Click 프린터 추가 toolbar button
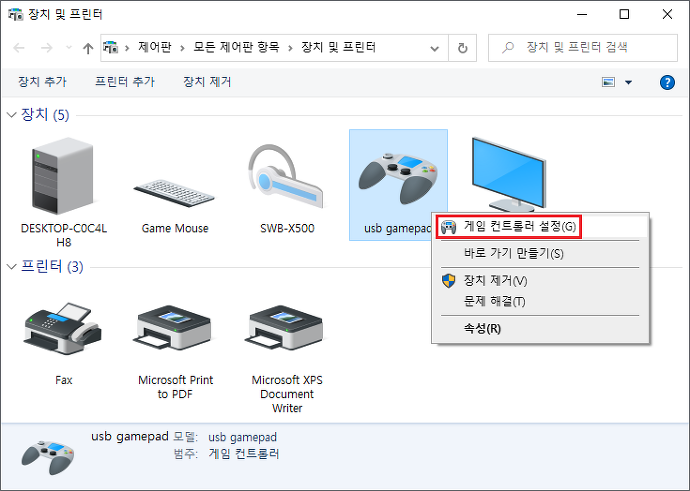This screenshot has width=690, height=491. (125, 82)
